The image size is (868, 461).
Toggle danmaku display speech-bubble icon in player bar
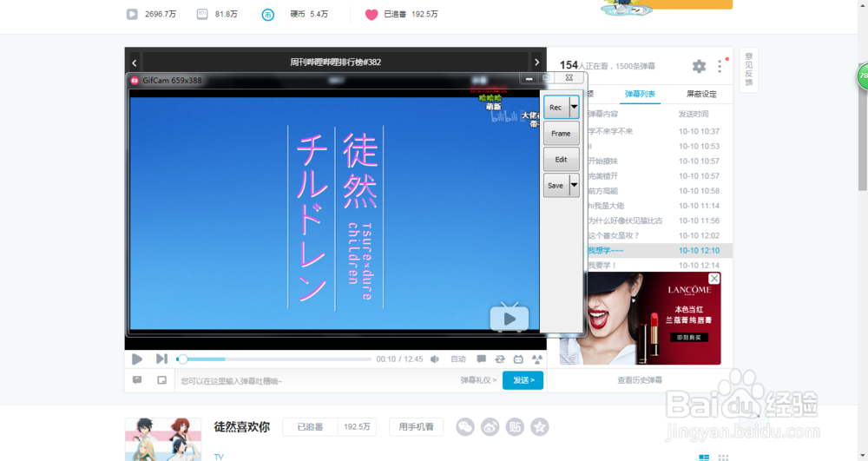tap(482, 359)
